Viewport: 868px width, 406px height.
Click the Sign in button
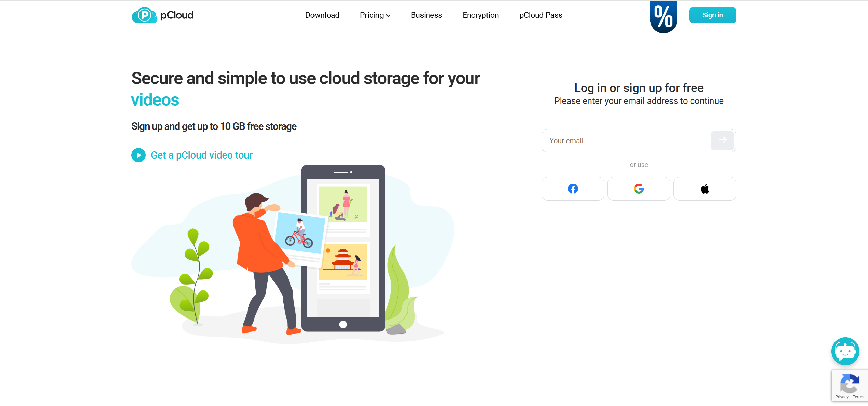pos(712,15)
